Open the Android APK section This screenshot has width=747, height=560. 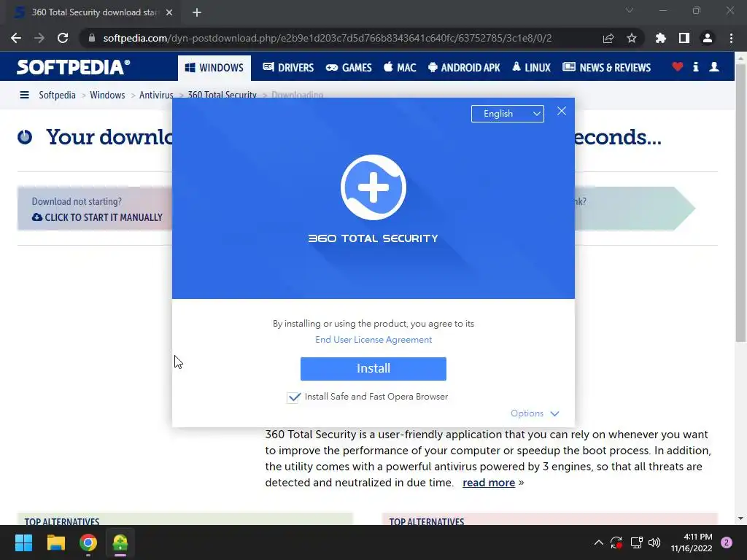tap(464, 68)
